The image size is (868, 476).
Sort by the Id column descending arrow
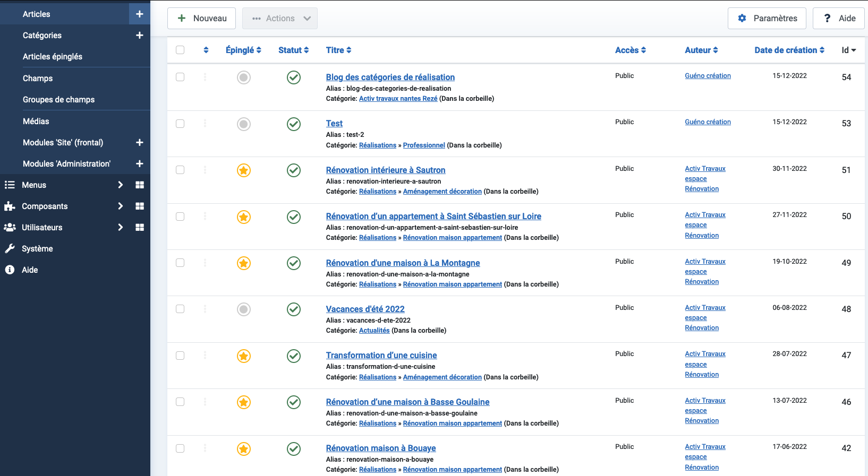coord(848,50)
